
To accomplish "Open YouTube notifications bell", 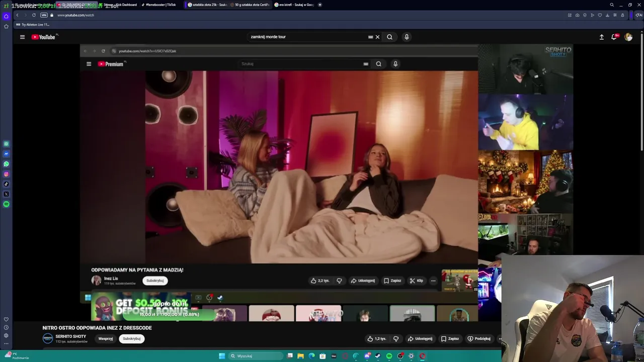I will pos(614,37).
